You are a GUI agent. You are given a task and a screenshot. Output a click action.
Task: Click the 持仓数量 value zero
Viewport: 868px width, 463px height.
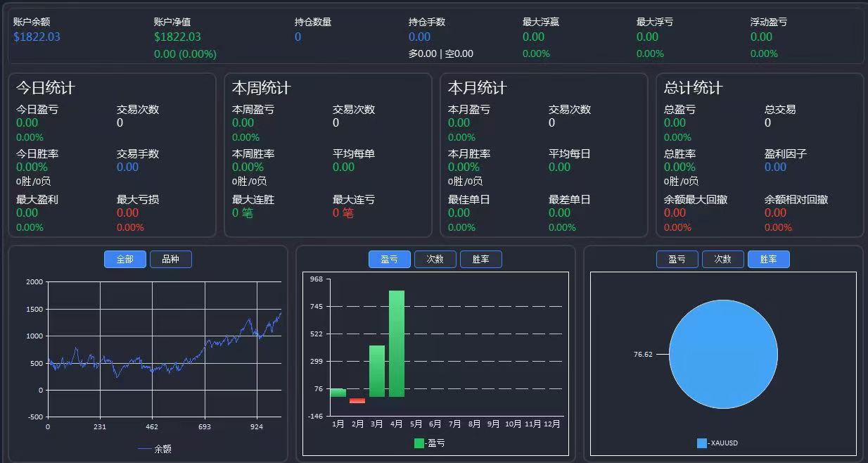296,37
